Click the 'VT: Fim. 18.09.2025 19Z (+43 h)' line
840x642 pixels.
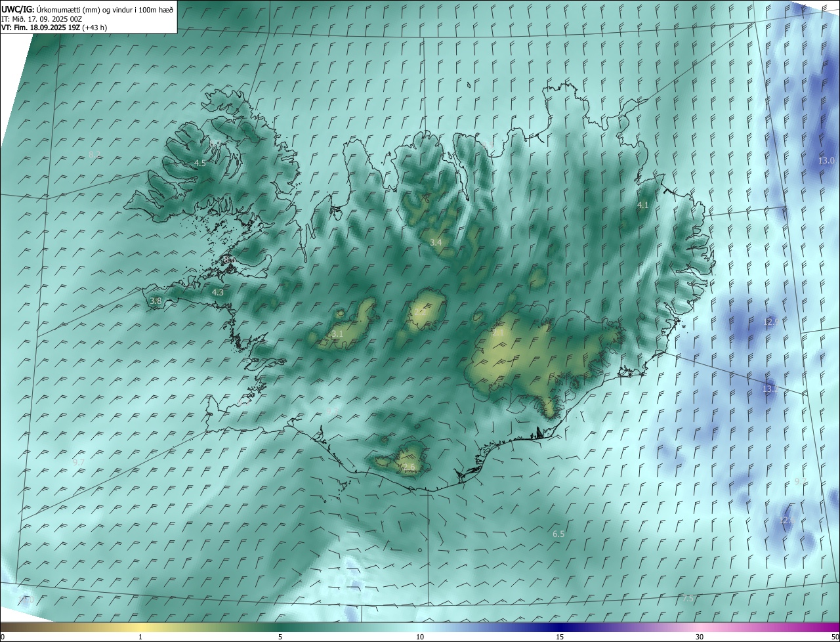(53, 28)
